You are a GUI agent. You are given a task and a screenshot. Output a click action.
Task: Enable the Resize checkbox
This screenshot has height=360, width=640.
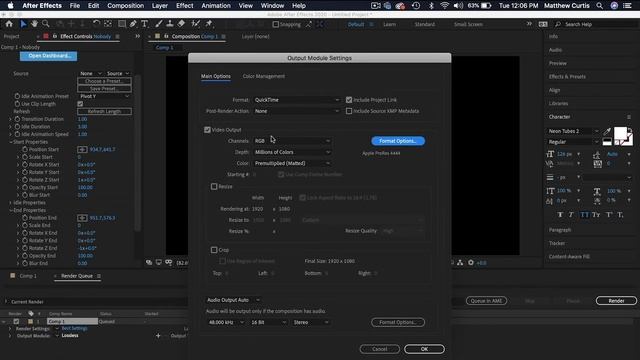click(x=214, y=187)
